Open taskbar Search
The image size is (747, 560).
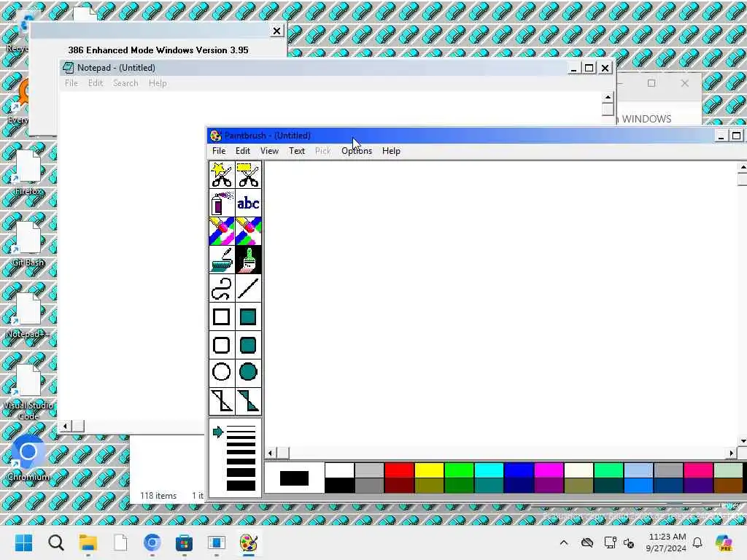55,542
